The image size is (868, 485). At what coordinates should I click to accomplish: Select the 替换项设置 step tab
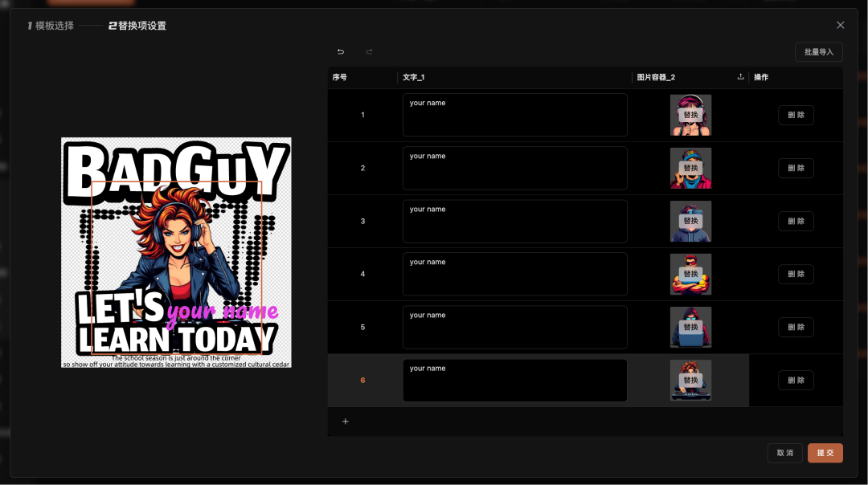[x=137, y=26]
